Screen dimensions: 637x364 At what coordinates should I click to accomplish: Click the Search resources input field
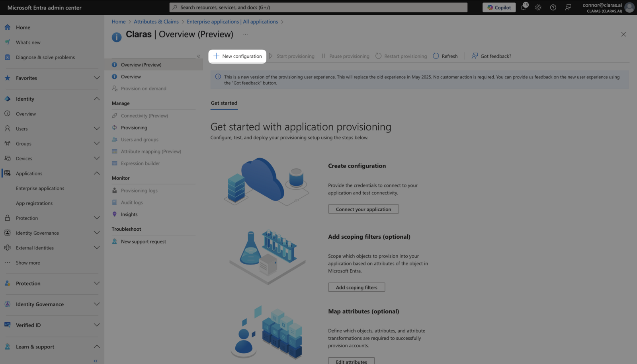coord(318,7)
